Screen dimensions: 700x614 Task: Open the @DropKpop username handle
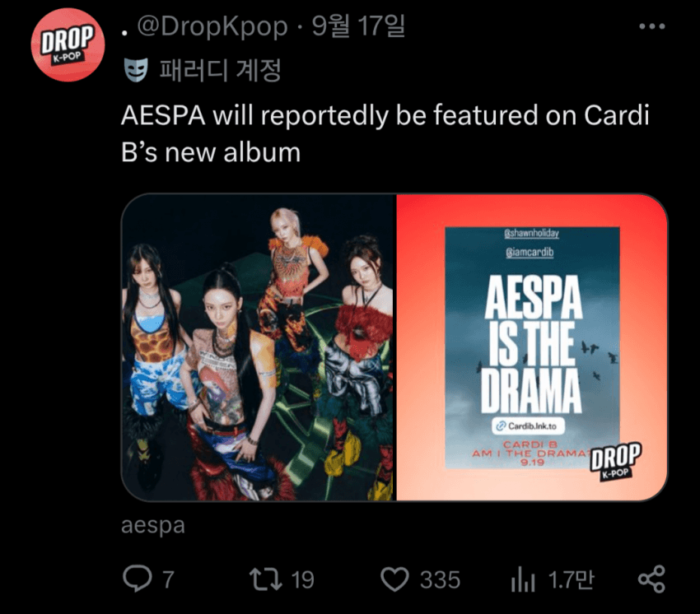212,26
